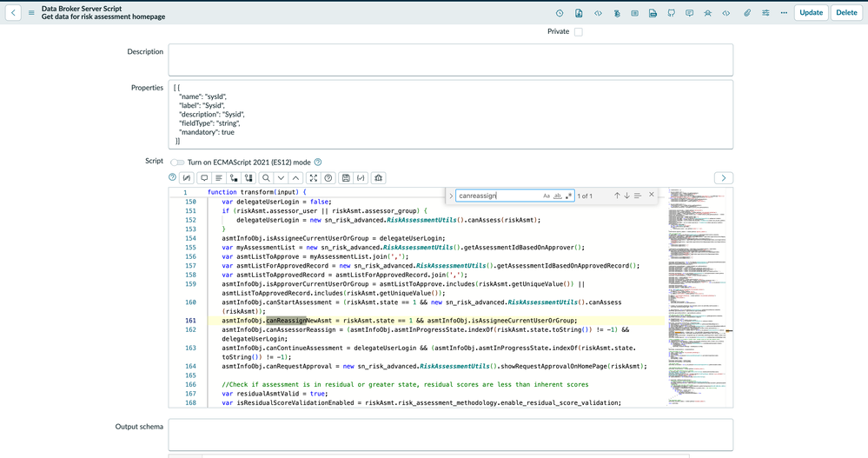This screenshot has height=458, width=868.
Task: Open the form context hamburger menu
Action: tap(31, 13)
